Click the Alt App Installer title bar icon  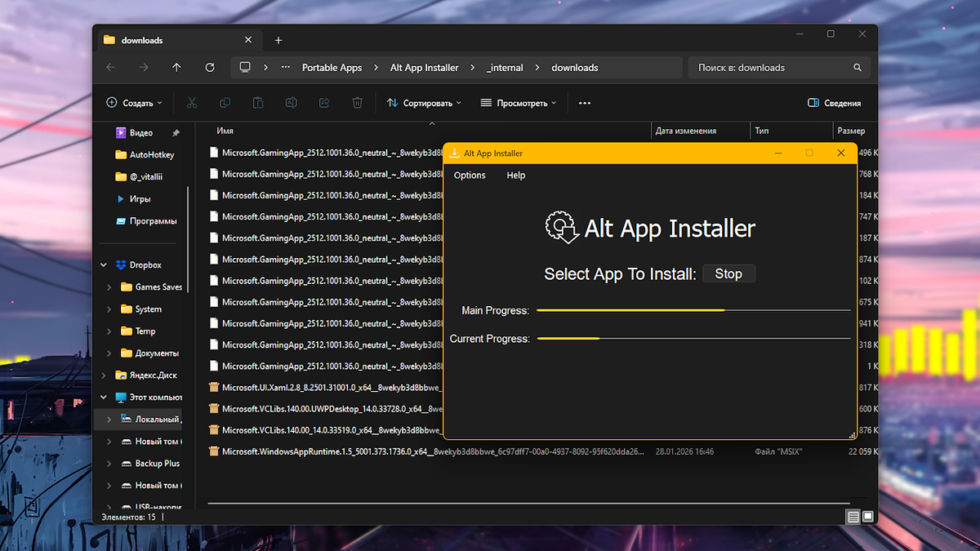pyautogui.click(x=454, y=153)
